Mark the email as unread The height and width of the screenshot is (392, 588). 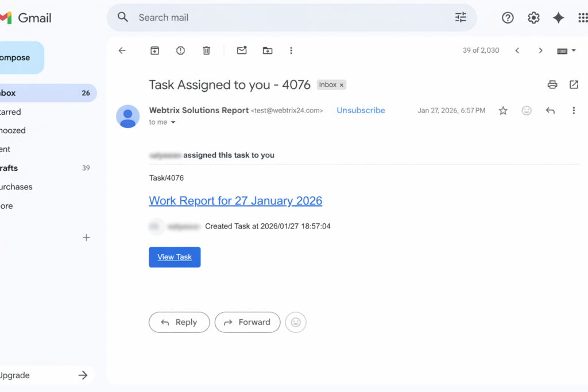click(x=242, y=51)
